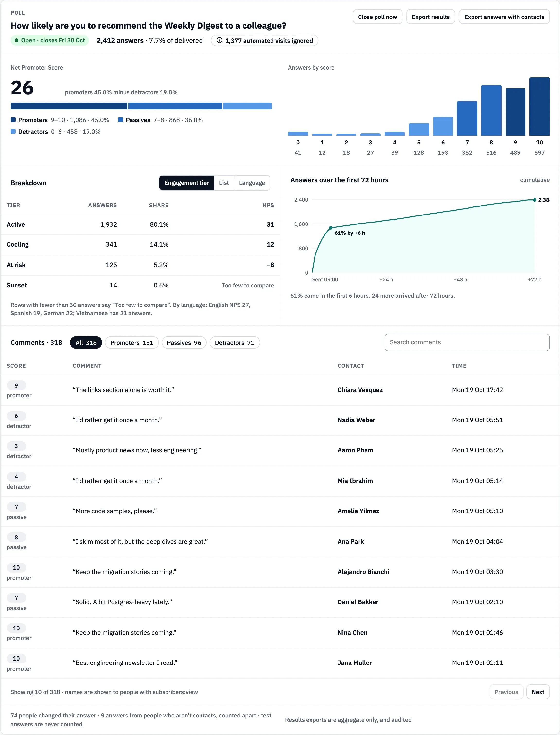
Task: Filter comments by Passives 96
Action: click(184, 342)
